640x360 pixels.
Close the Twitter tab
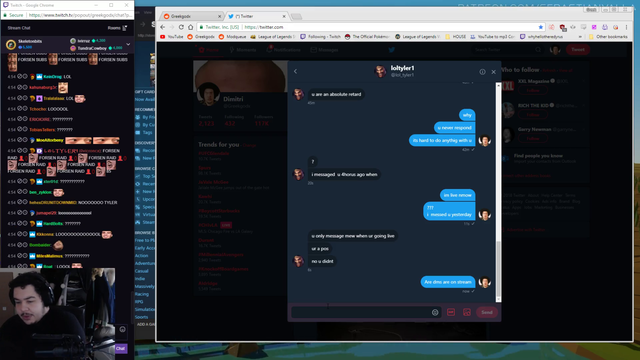284,16
